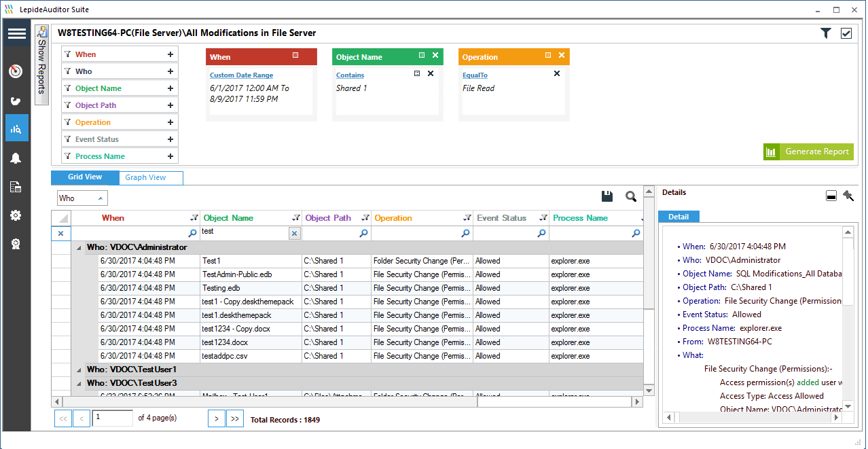Go to the next page of results

[x=216, y=418]
